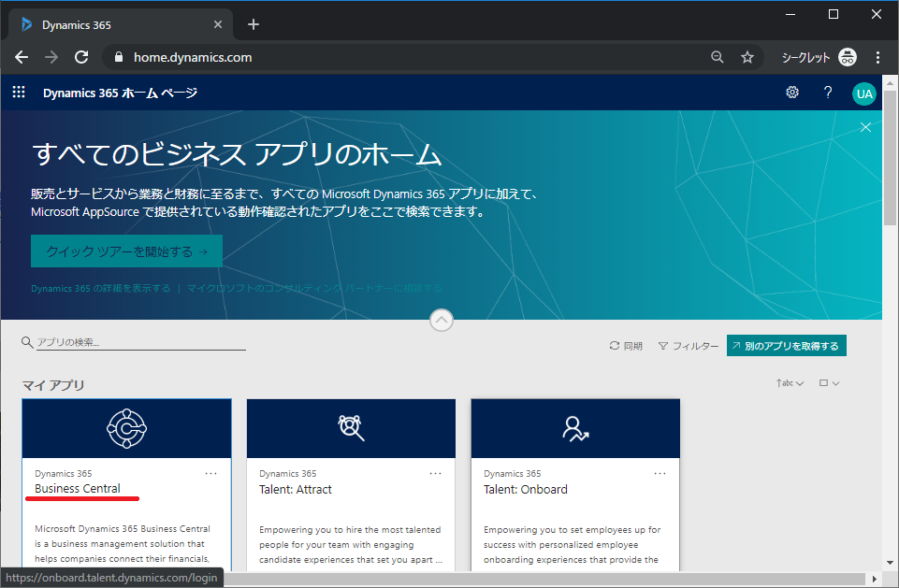This screenshot has width=899, height=588.
Task: Open the help question mark icon
Action: [x=828, y=93]
